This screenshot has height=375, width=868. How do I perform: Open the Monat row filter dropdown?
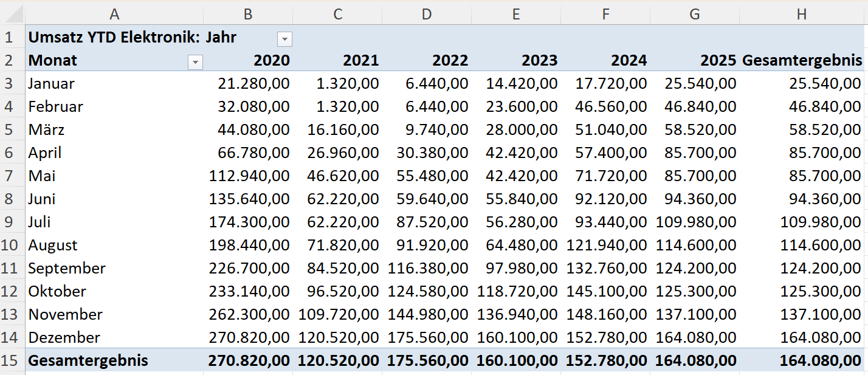click(x=195, y=62)
